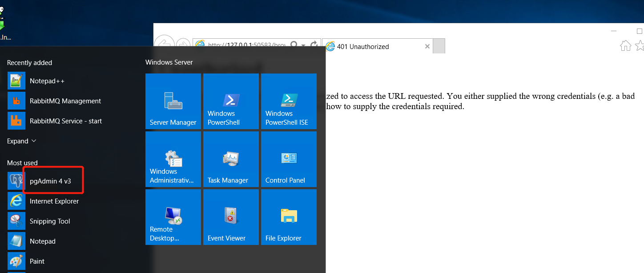This screenshot has width=644, height=273.
Task: Open the Remote Desktop Connection tile
Action: click(173, 217)
